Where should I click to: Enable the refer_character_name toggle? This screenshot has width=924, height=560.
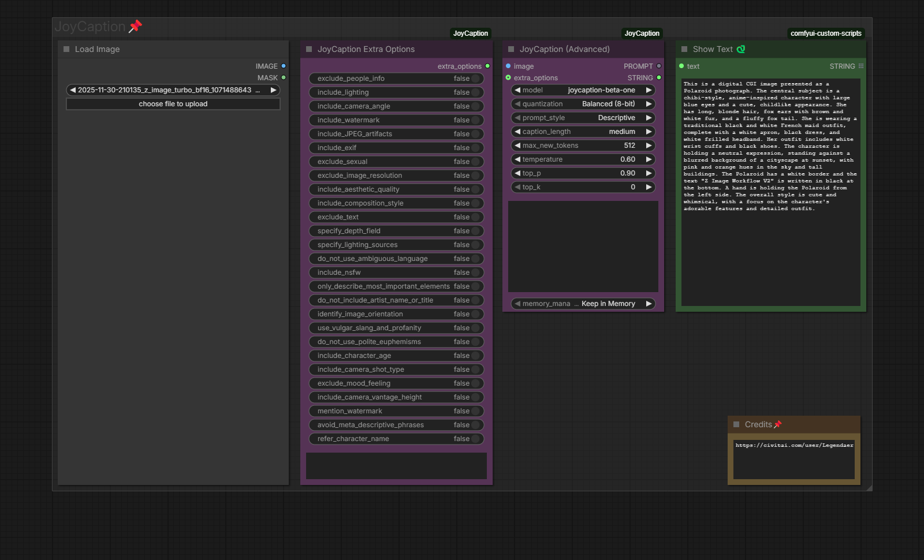pyautogui.click(x=475, y=439)
